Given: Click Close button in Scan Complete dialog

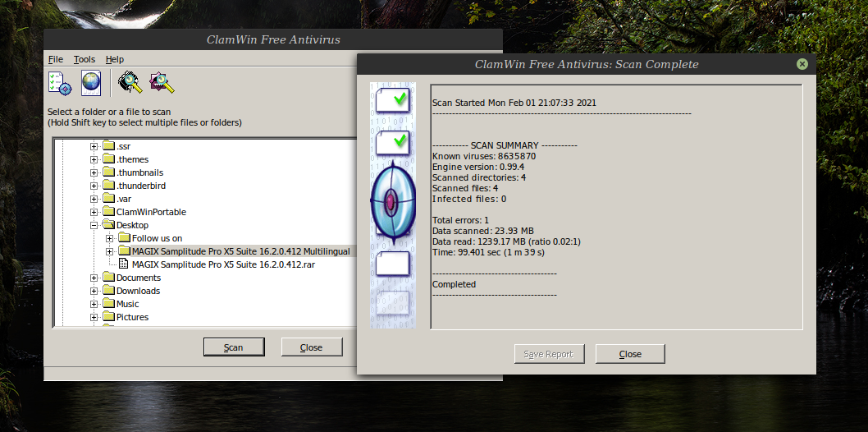Looking at the screenshot, I should [x=630, y=354].
